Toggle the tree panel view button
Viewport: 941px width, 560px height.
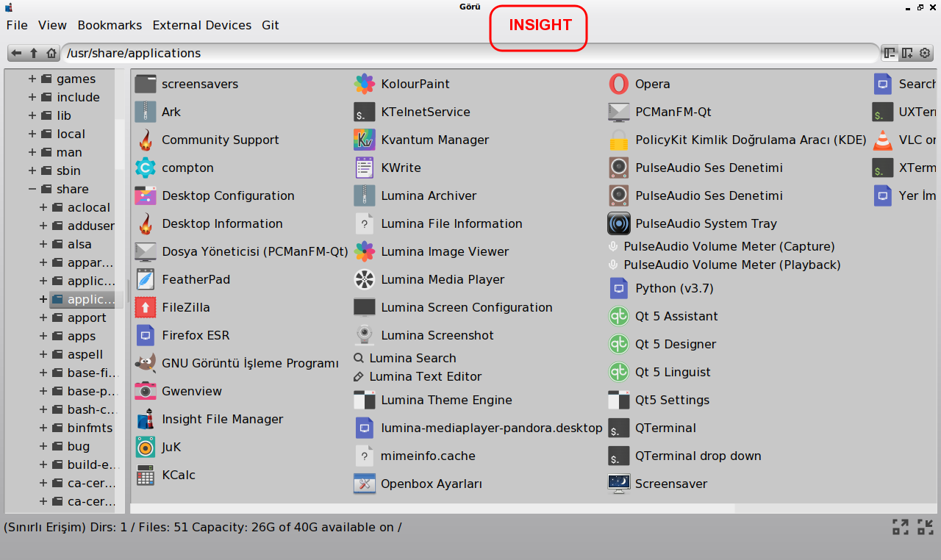pyautogui.click(x=890, y=53)
